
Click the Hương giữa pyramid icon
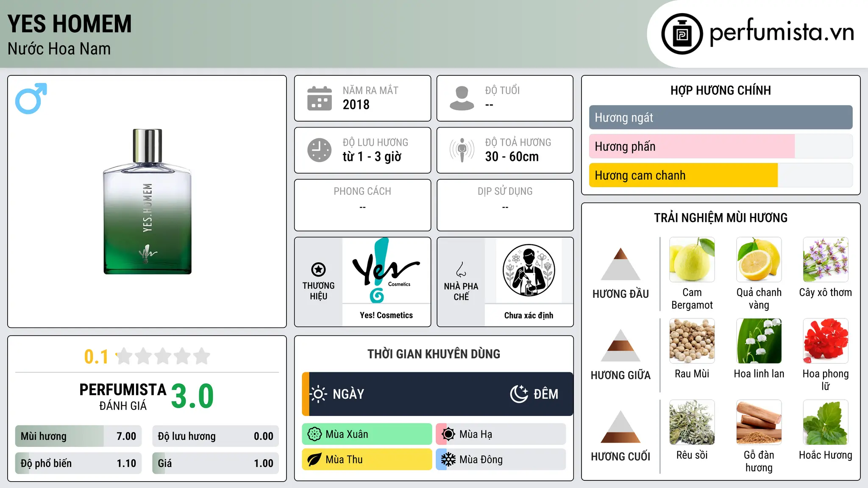(620, 345)
